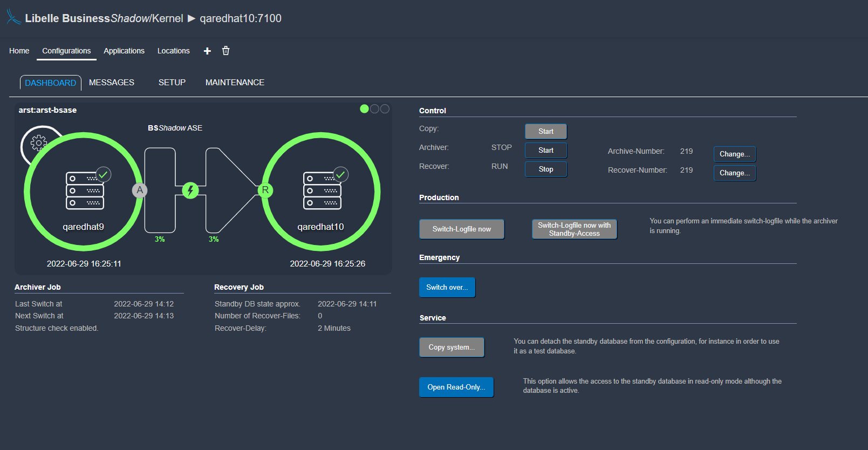Click the qaredhat9 server icon
The height and width of the screenshot is (450, 868).
[85, 190]
